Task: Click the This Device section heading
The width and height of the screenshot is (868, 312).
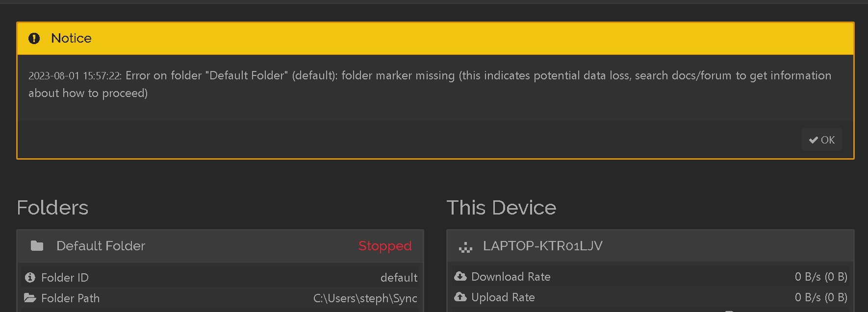Action: click(x=501, y=208)
